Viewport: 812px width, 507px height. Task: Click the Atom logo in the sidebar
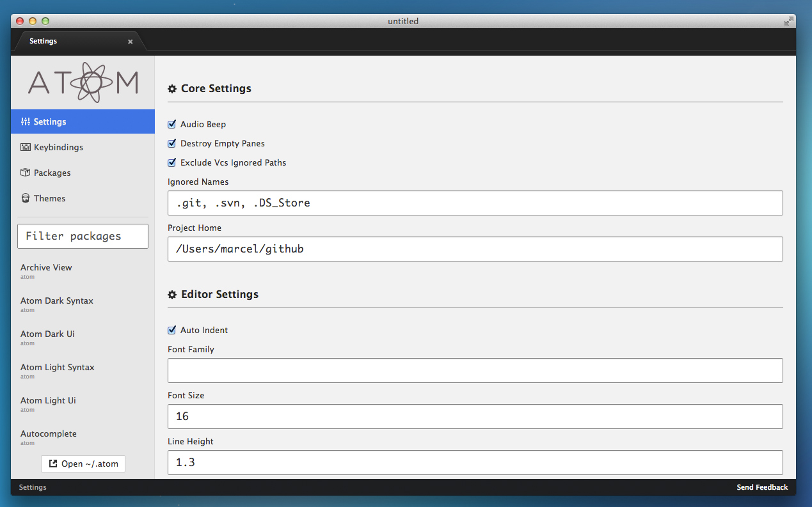tap(83, 82)
